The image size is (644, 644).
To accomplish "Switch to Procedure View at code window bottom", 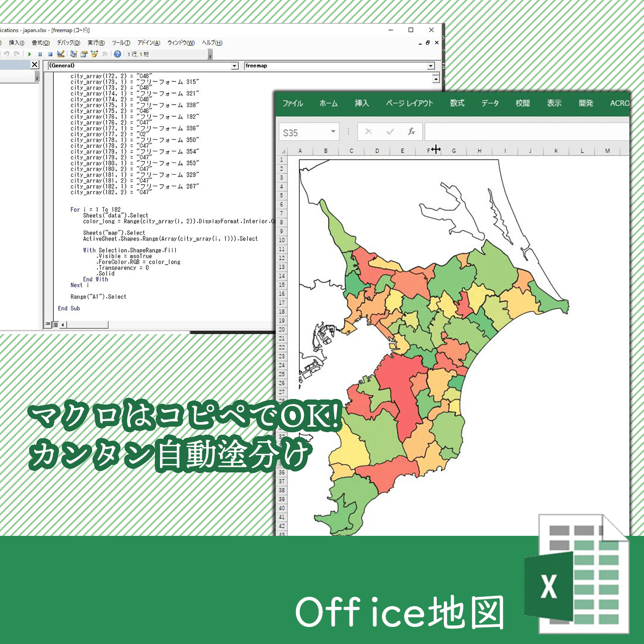I will pos(48,325).
